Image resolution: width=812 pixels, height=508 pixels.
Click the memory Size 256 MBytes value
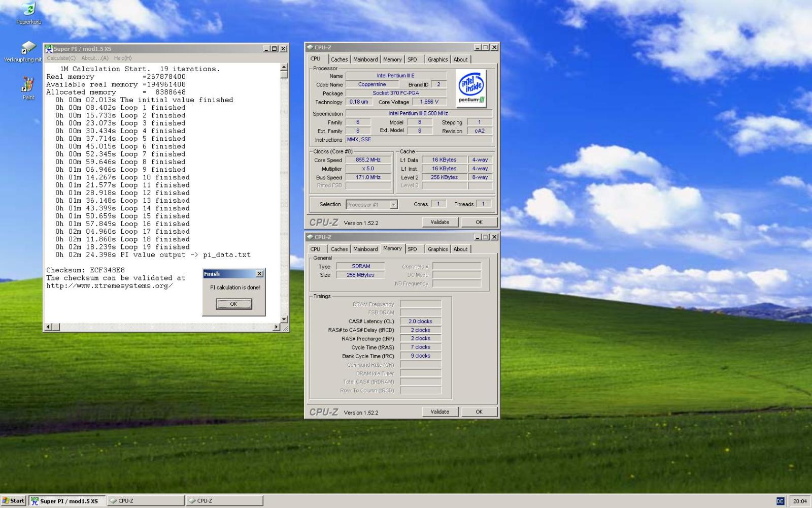(361, 275)
